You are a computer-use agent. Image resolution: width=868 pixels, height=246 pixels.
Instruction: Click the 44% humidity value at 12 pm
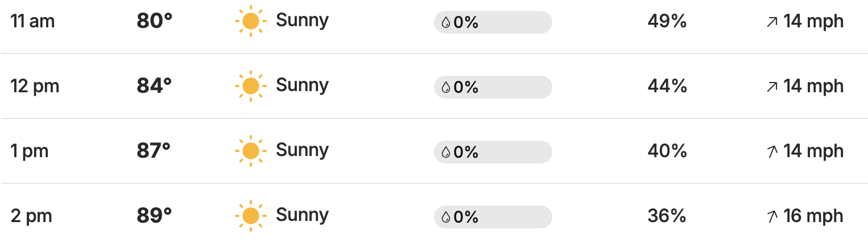(x=667, y=87)
